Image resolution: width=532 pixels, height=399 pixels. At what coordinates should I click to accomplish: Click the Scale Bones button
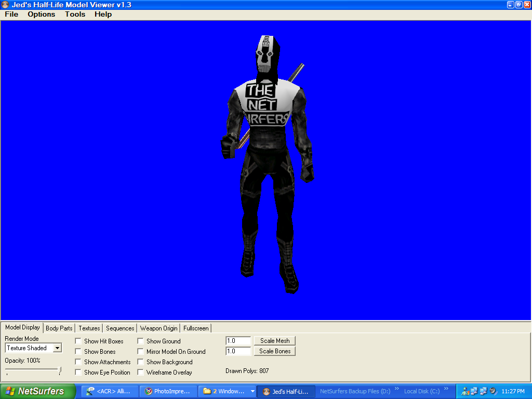coord(275,351)
